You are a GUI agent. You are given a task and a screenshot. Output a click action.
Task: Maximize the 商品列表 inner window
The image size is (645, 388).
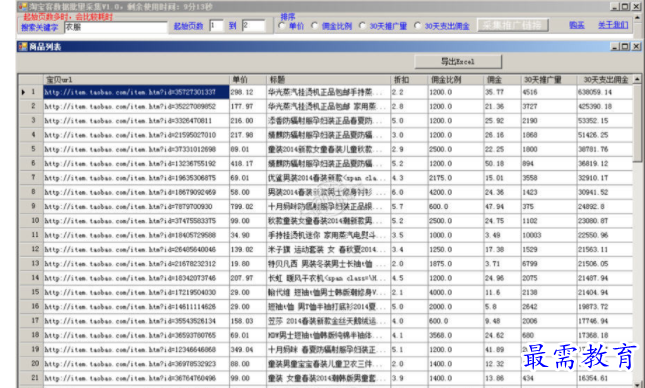pyautogui.click(x=625, y=46)
